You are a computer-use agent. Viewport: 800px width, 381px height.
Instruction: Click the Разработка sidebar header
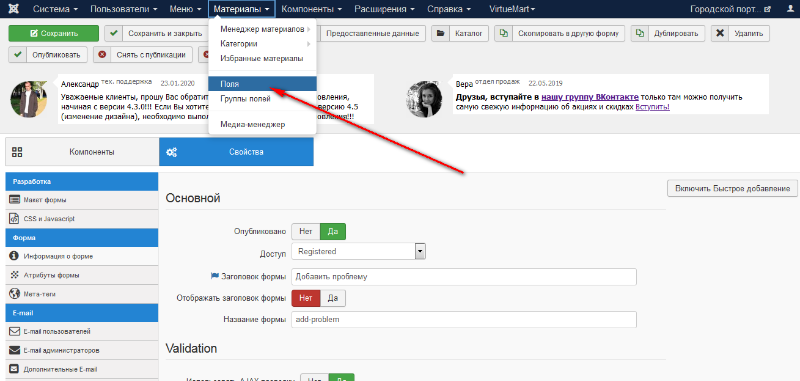82,181
